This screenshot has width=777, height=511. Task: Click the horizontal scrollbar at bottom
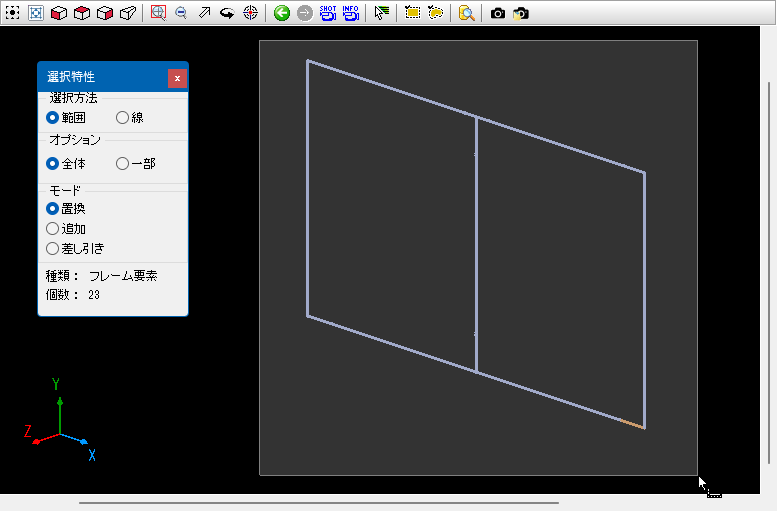[319, 503]
